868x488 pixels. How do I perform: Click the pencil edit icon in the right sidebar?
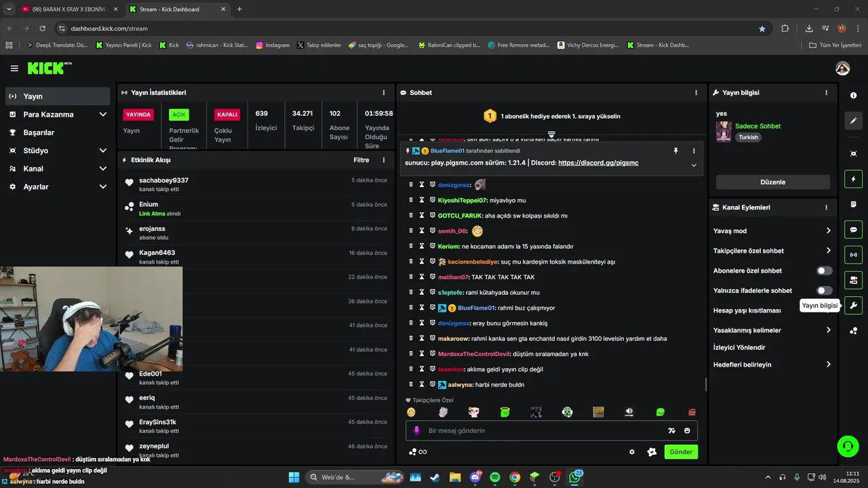pos(854,121)
